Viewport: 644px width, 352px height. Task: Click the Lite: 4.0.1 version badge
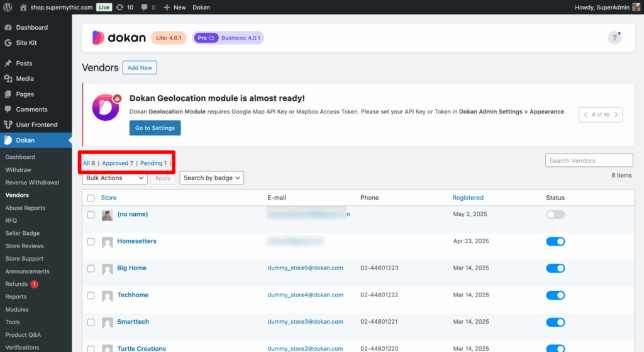[169, 38]
